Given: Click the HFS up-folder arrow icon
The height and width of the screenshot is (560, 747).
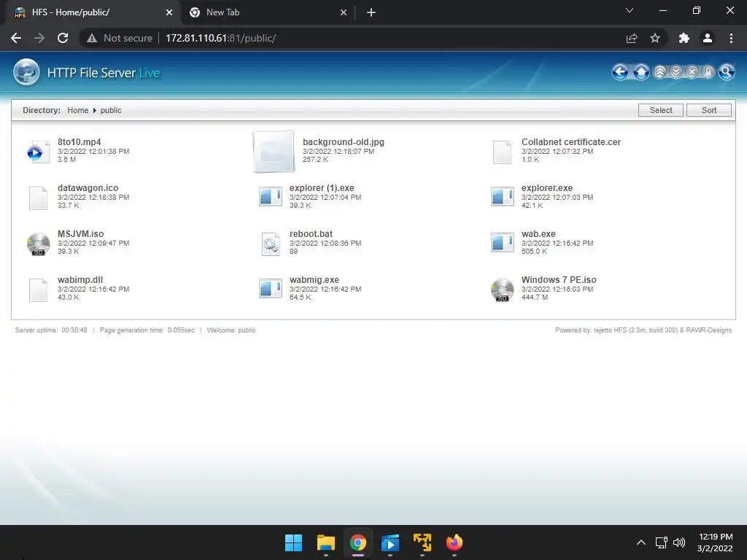Looking at the screenshot, I should [641, 72].
